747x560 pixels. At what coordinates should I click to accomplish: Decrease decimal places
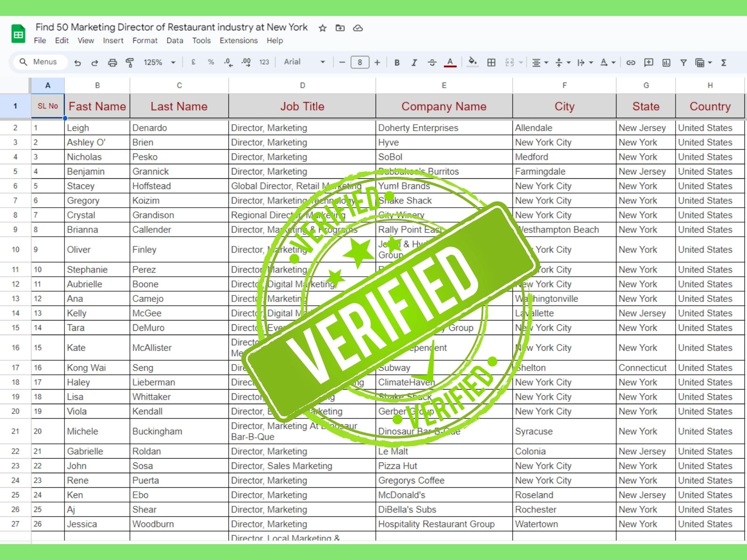(x=228, y=62)
